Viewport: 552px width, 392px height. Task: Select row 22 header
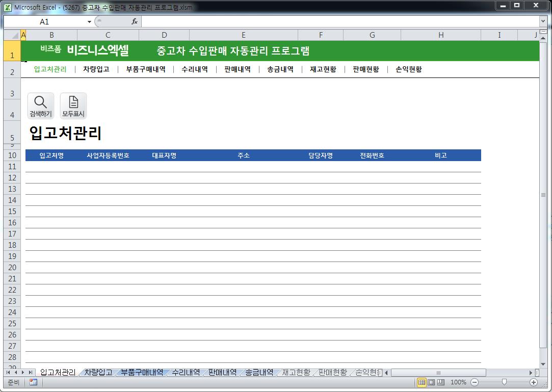click(12, 290)
